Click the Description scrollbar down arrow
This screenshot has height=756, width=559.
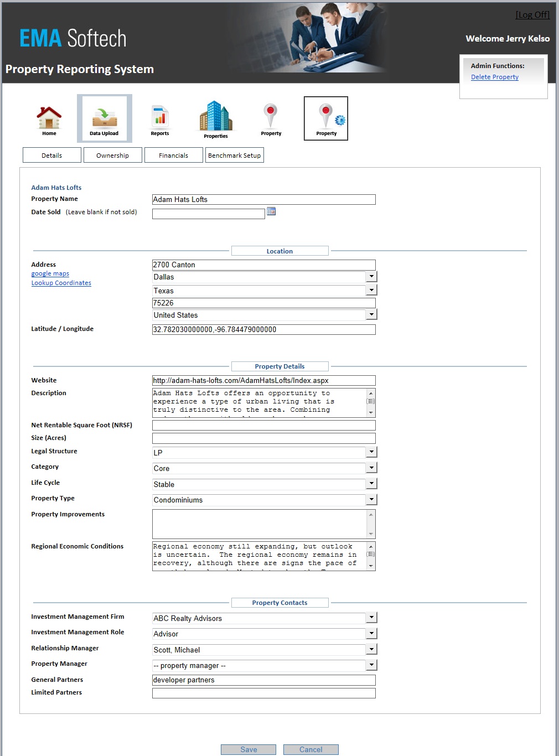tap(371, 413)
